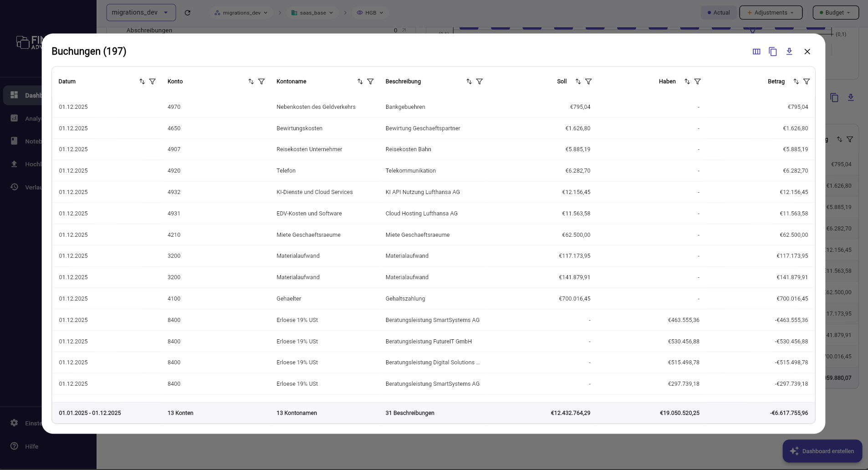This screenshot has width=868, height=470.
Task: Filter the Kontoname column
Action: coord(371,82)
